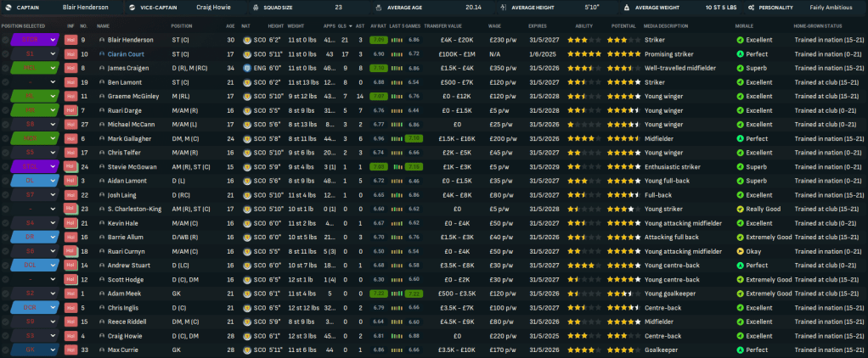Click Ciarán Court's Perfect morale icon
This screenshot has width=868, height=358.
point(740,54)
